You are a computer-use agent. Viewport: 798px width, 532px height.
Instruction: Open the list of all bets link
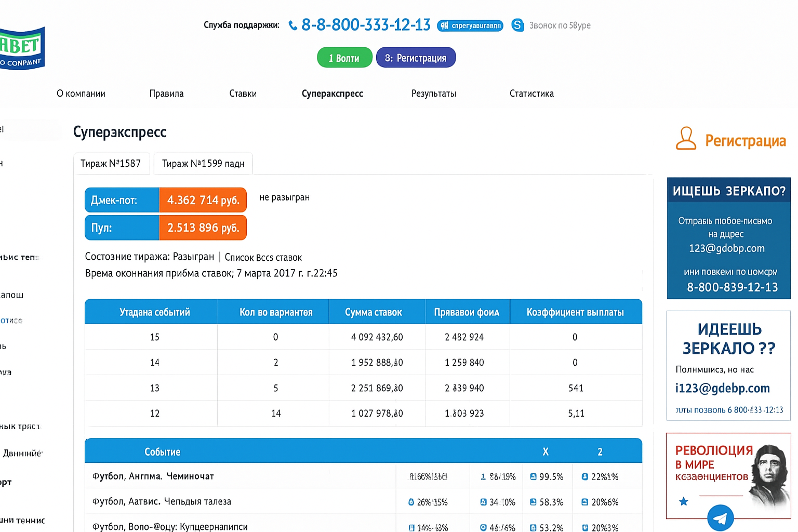point(263,257)
